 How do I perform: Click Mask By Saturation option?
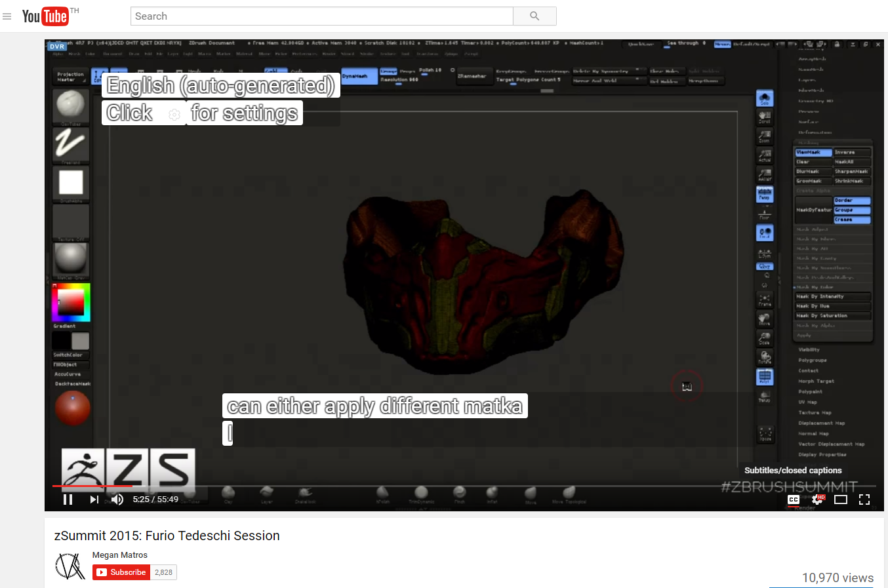click(x=833, y=316)
